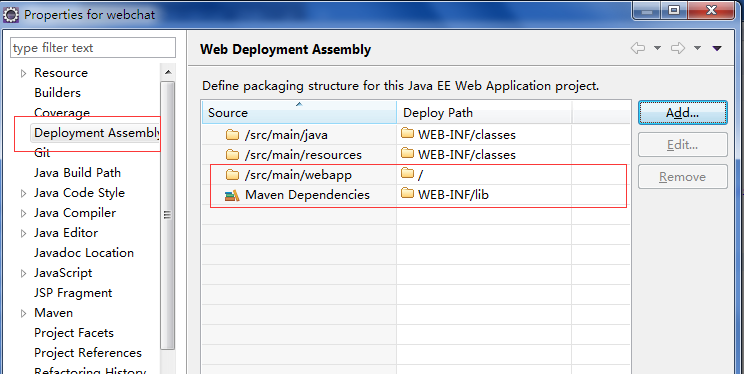This screenshot has width=744, height=374.
Task: Select Deployment Assembly page
Action: tap(96, 133)
